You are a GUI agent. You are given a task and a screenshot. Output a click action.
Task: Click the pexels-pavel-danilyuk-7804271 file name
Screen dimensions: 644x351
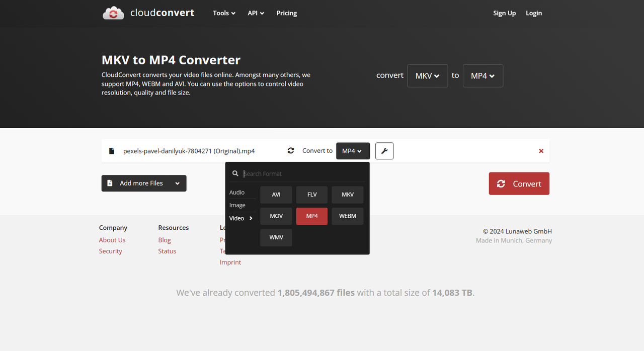(x=189, y=151)
